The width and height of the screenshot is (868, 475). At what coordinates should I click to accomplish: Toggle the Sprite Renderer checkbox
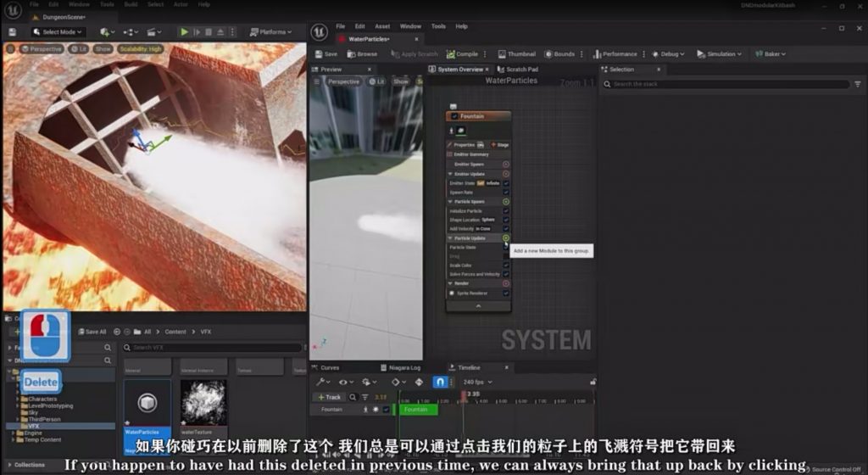[506, 293]
